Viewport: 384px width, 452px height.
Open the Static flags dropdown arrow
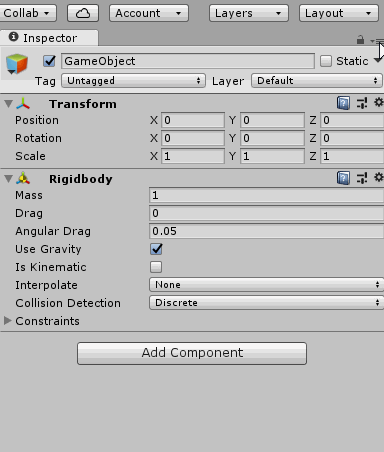coord(378,60)
